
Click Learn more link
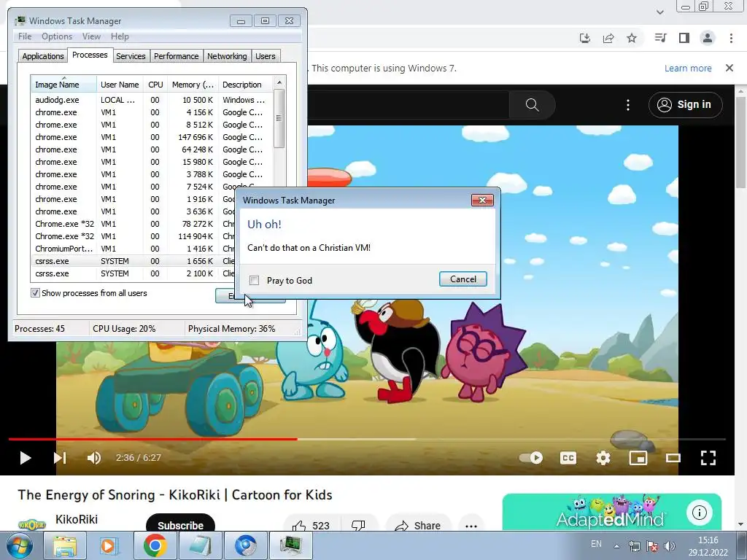coord(688,68)
